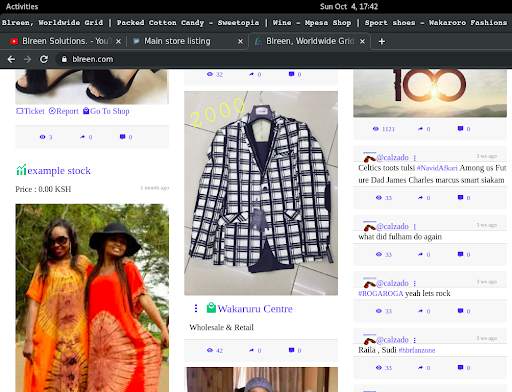Screen dimensions: 512x392
Task: Open the example stock listing
Action: coord(59,171)
